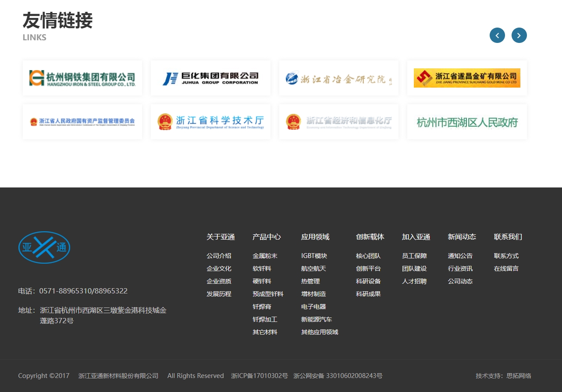Select 产品中心 footer menu heading
The width and height of the screenshot is (562, 392).
point(267,237)
